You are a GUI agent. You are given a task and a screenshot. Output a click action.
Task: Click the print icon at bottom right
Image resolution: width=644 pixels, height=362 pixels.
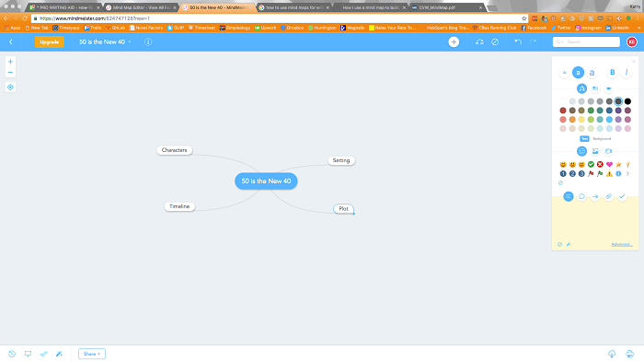(629, 354)
